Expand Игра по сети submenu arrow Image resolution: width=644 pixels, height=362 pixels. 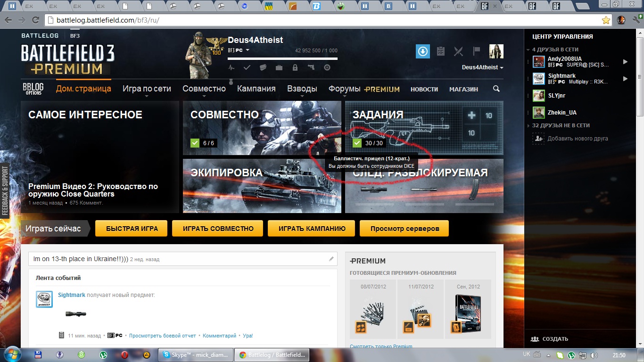tap(147, 97)
